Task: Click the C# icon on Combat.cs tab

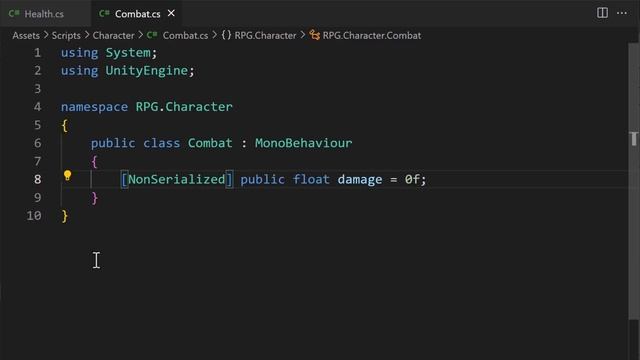Action: 104,13
